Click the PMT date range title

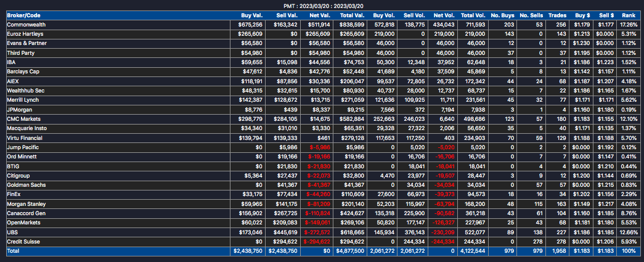[324, 6]
